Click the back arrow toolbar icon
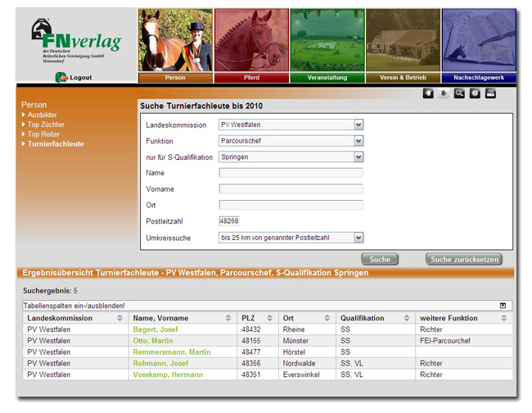The height and width of the screenshot is (413, 532). (x=428, y=93)
